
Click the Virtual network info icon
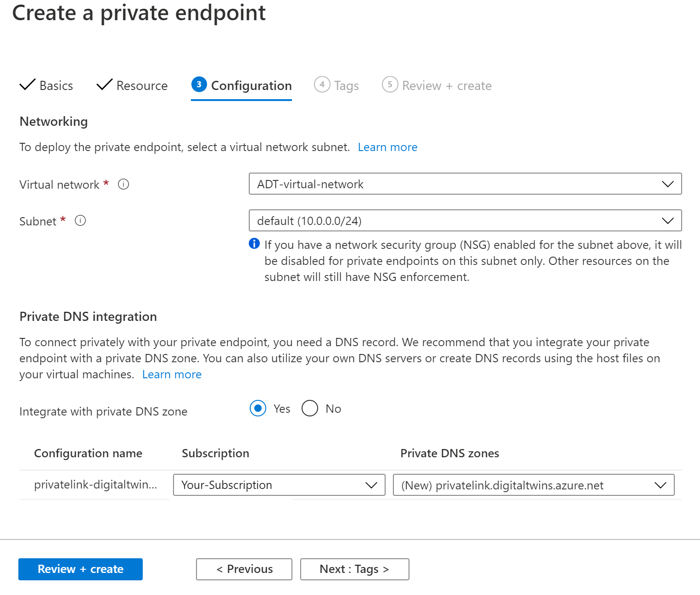[x=123, y=184]
